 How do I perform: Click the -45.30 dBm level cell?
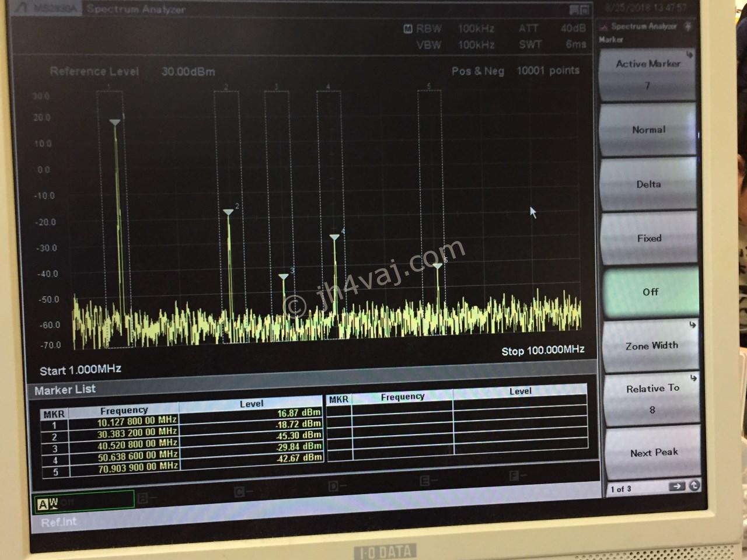[x=298, y=435]
